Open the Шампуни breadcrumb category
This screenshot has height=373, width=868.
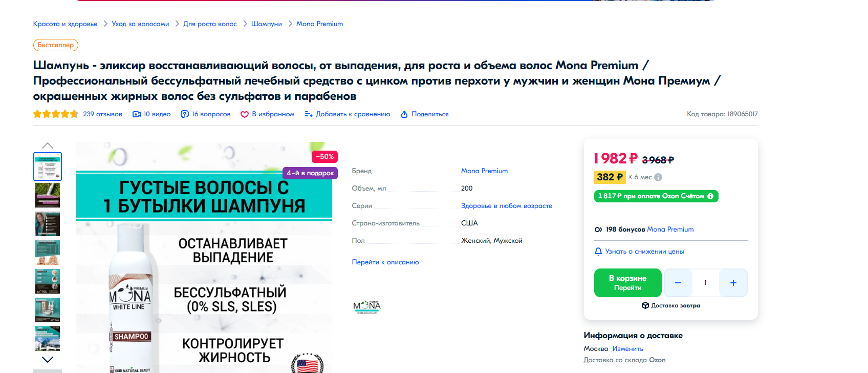(267, 24)
